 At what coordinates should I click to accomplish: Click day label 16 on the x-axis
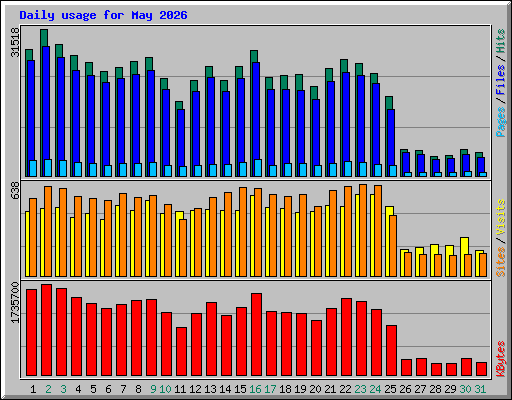[255, 389]
